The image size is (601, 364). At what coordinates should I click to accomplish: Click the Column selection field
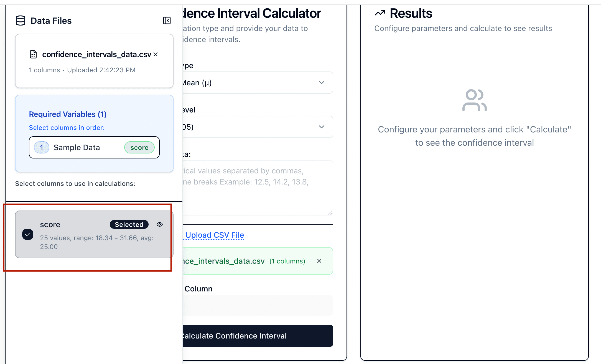(x=257, y=305)
